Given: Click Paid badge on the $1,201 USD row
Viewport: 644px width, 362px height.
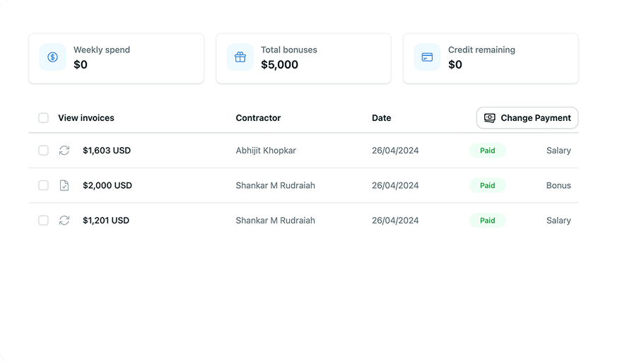Looking at the screenshot, I should (487, 221).
